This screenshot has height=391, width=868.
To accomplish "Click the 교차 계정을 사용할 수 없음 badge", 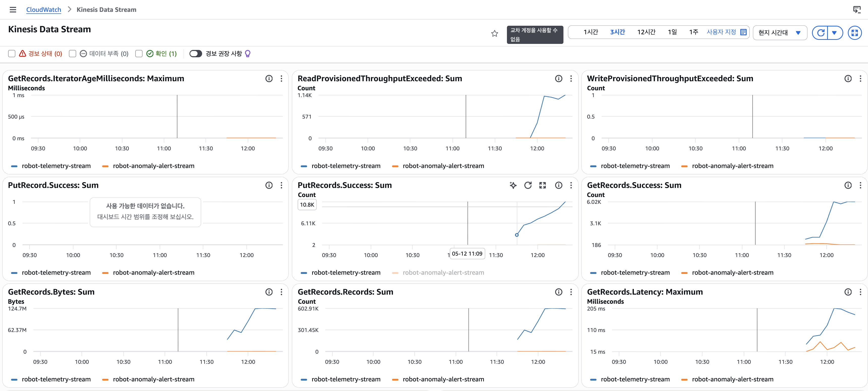I will pos(535,35).
